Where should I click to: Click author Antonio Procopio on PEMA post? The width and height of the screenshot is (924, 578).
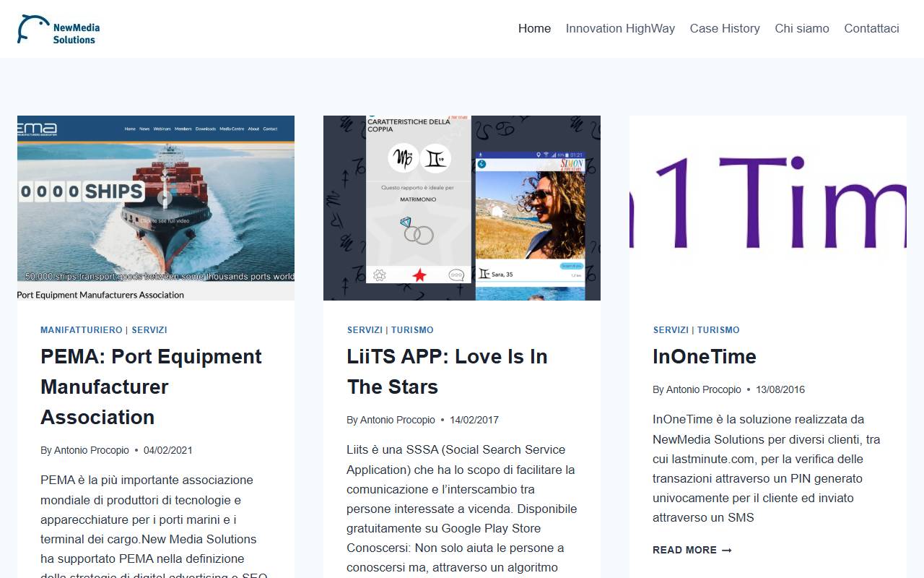91,450
